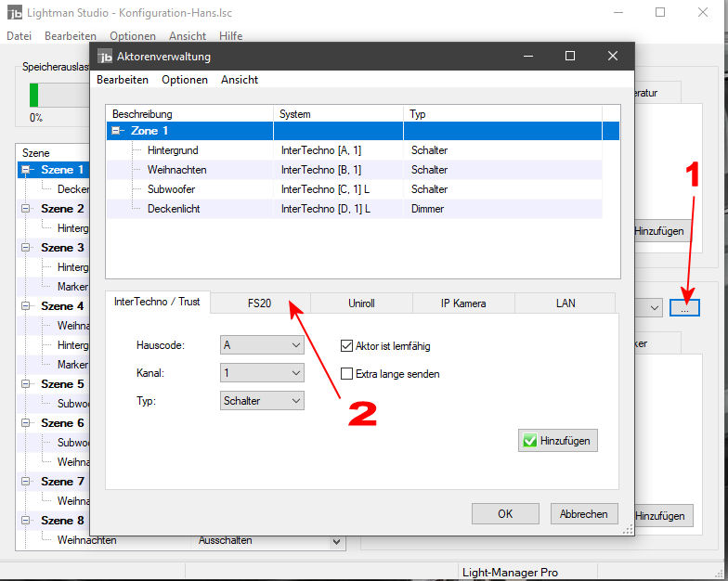Click the Lightman Studio app icon
This screenshot has height=581, width=728.
pyautogui.click(x=14, y=13)
